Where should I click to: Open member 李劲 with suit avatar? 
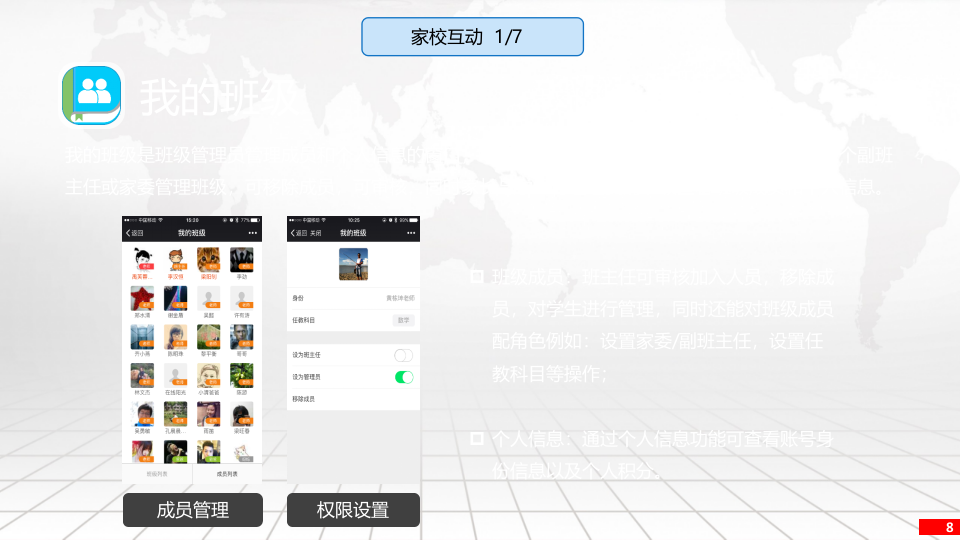coord(241,260)
